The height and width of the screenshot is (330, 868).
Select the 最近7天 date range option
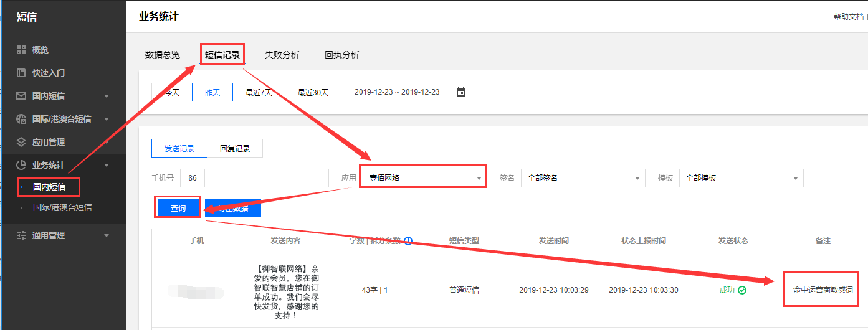tap(259, 92)
